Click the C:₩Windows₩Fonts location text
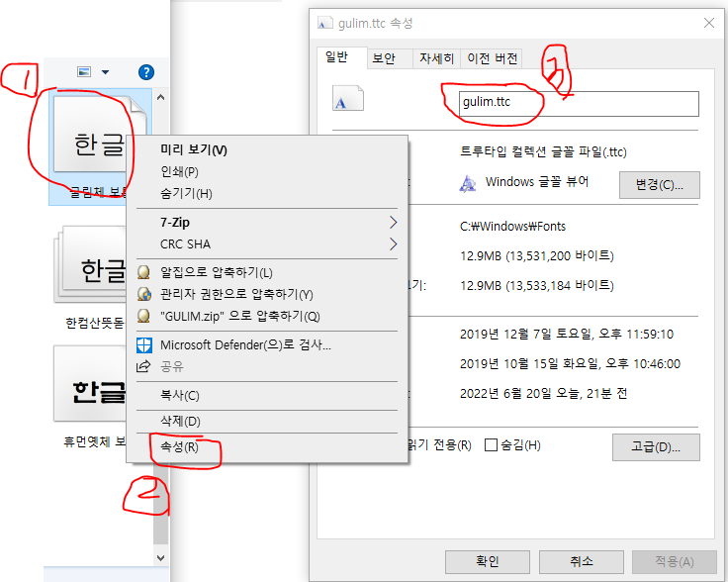Image resolution: width=728 pixels, height=582 pixels. tap(512, 227)
